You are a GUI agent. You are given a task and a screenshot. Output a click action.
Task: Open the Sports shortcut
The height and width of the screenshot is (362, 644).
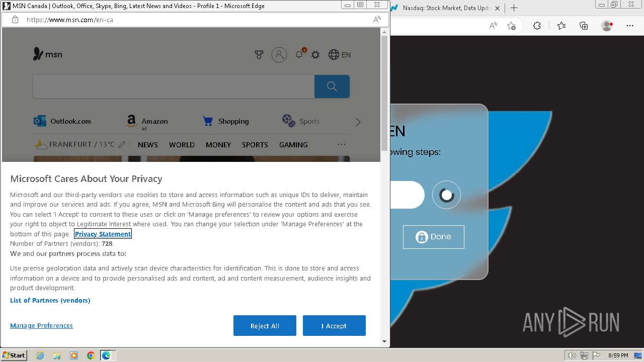(301, 121)
